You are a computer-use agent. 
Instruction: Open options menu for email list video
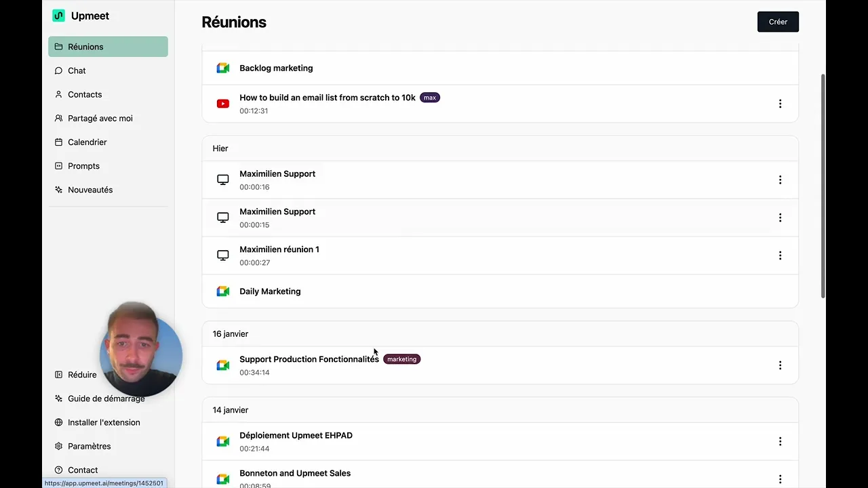(x=780, y=104)
